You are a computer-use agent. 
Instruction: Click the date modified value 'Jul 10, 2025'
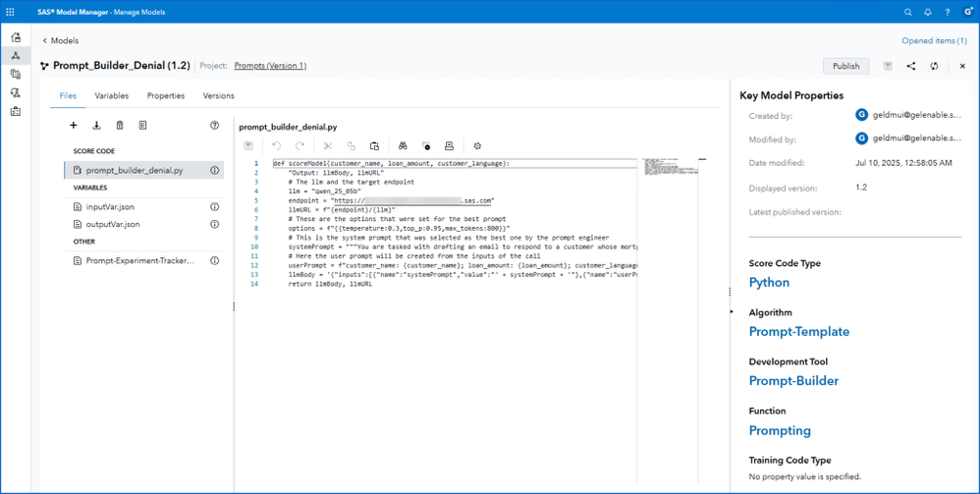(903, 163)
